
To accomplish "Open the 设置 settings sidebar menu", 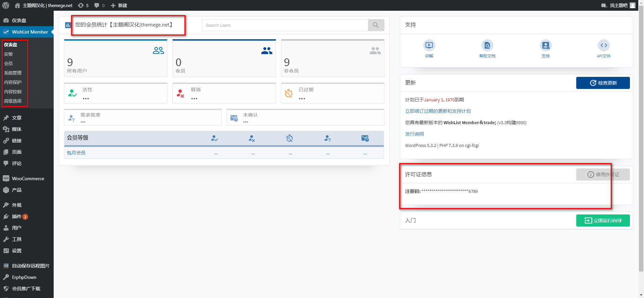I will tap(27, 251).
